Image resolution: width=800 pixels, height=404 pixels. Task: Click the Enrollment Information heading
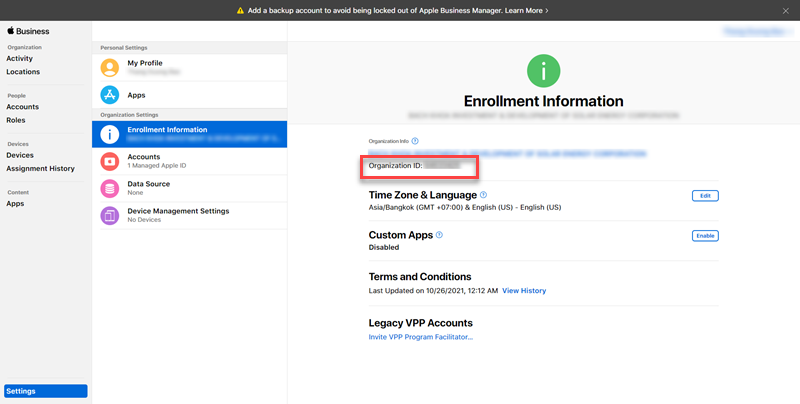coord(543,101)
